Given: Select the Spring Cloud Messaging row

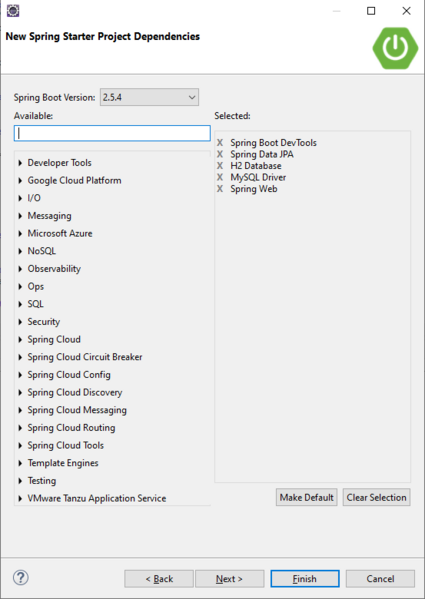Looking at the screenshot, I should point(77,410).
